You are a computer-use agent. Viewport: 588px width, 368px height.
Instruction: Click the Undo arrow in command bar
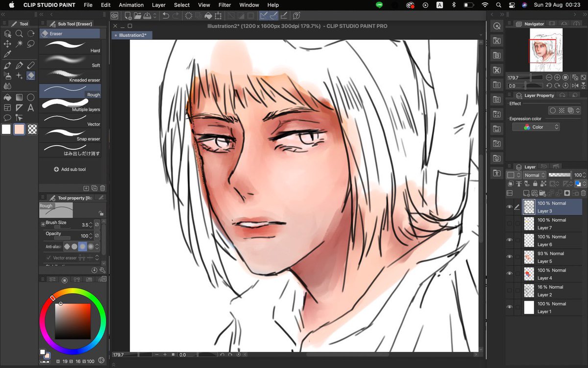click(166, 16)
